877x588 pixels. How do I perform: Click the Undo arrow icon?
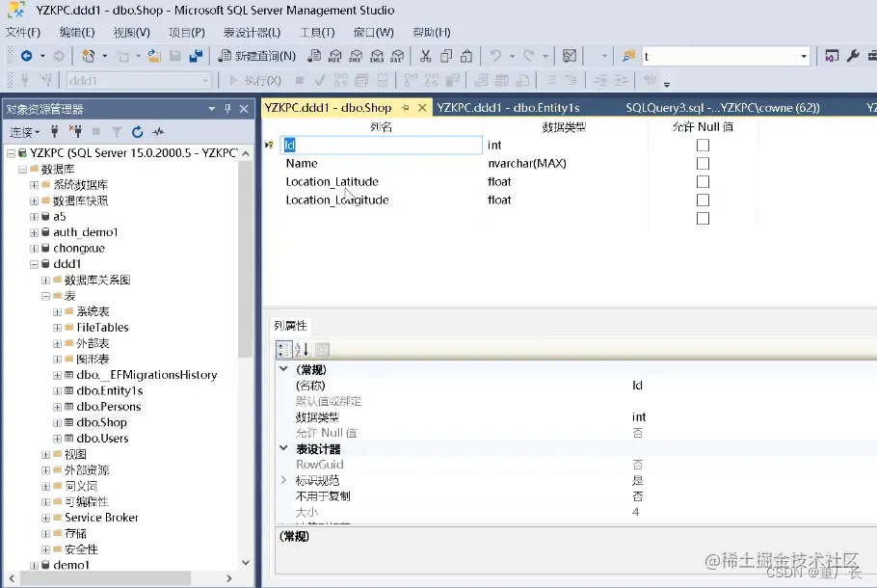pos(495,56)
